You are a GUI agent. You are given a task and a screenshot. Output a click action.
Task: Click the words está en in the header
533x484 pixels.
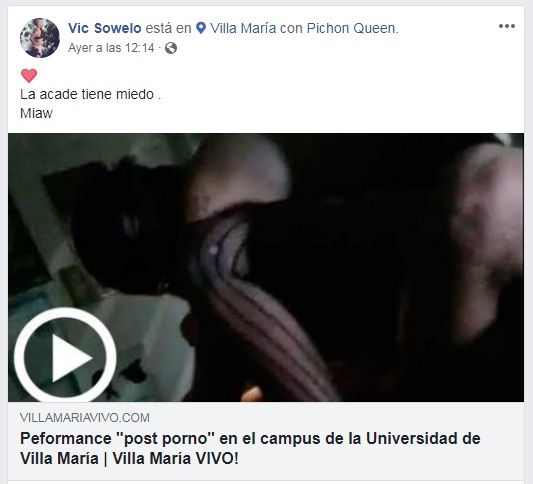(x=168, y=28)
